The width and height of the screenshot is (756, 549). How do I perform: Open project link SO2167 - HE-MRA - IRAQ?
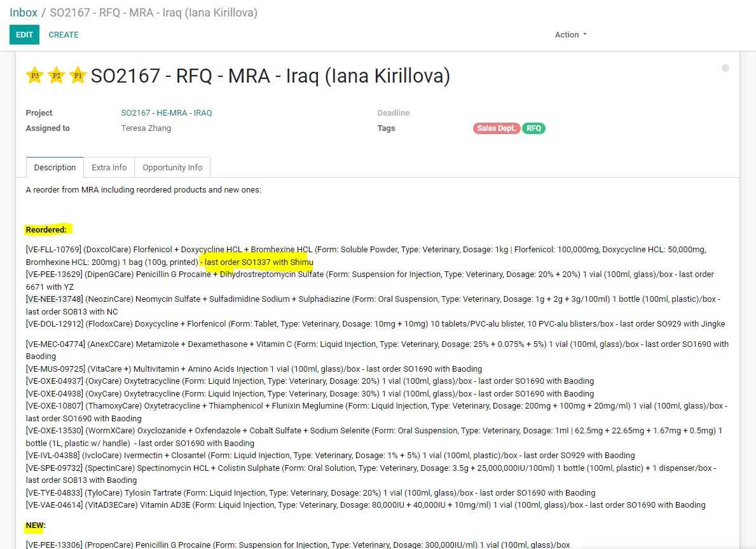pos(167,113)
